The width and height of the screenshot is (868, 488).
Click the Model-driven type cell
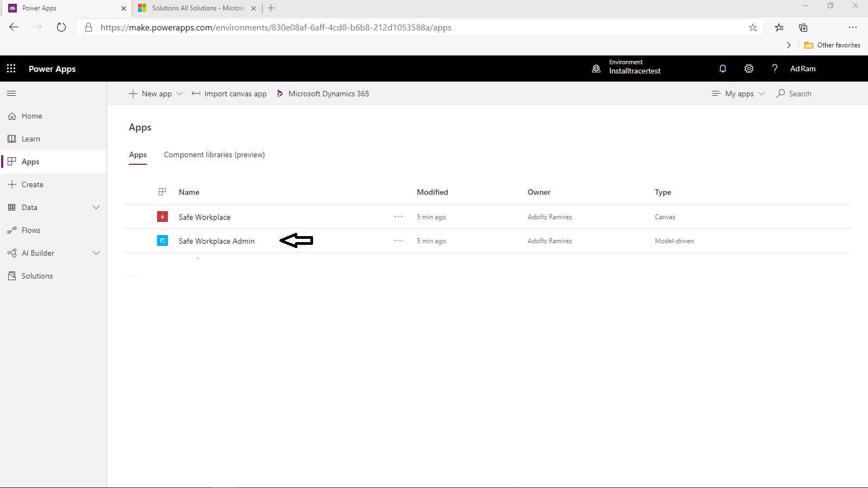point(674,241)
